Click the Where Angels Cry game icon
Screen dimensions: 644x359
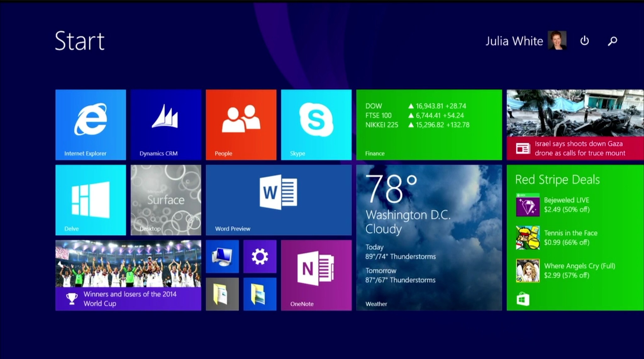pos(528,271)
